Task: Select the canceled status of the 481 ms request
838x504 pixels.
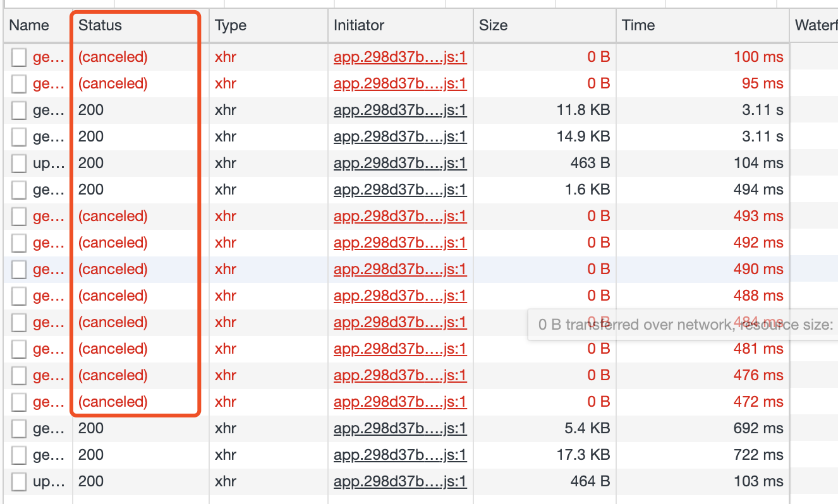Action: [112, 349]
